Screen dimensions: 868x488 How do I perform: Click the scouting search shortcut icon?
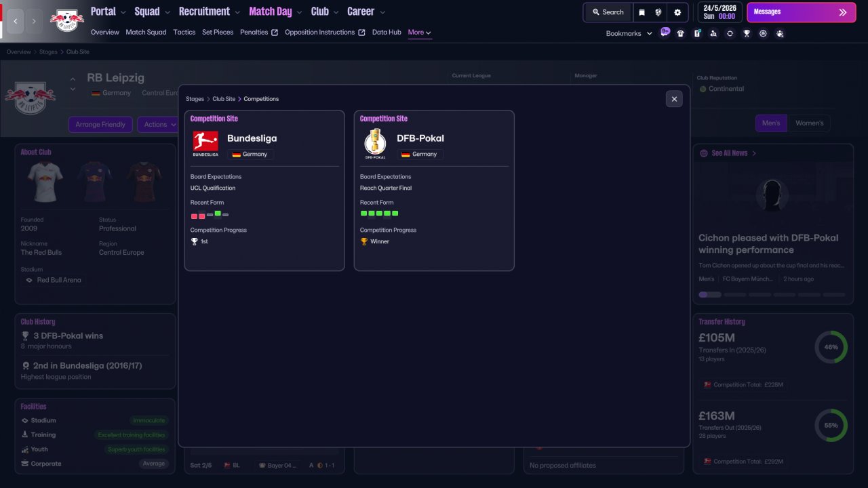[713, 33]
